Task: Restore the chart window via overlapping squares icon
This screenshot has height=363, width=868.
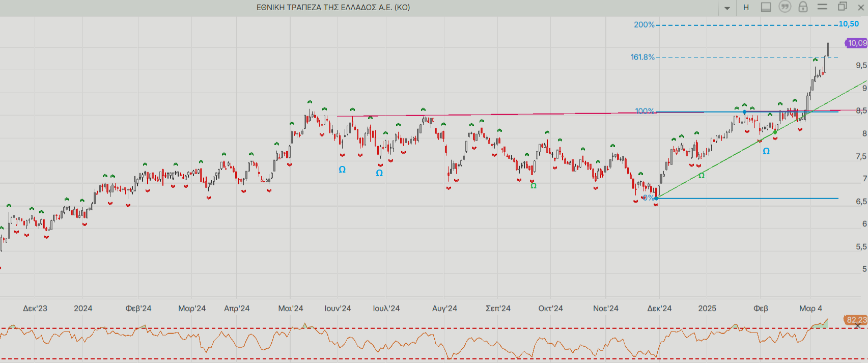Action: (x=842, y=7)
